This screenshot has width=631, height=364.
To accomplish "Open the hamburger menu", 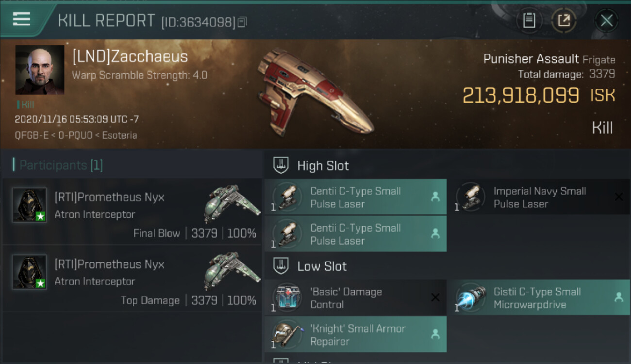I will point(21,19).
